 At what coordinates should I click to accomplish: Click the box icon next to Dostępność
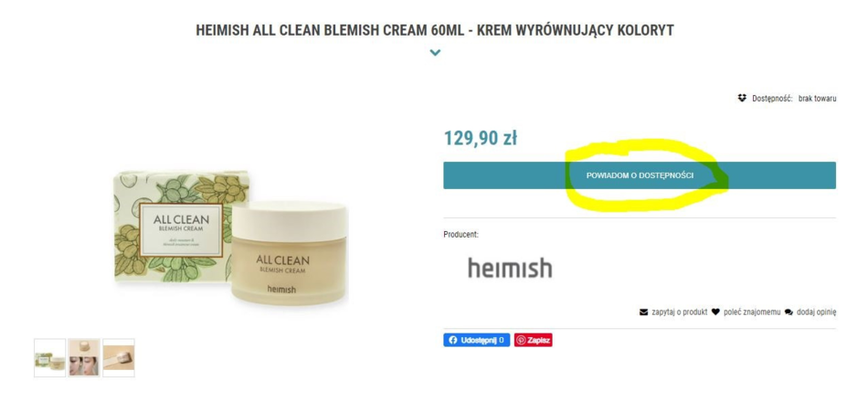[x=742, y=98]
